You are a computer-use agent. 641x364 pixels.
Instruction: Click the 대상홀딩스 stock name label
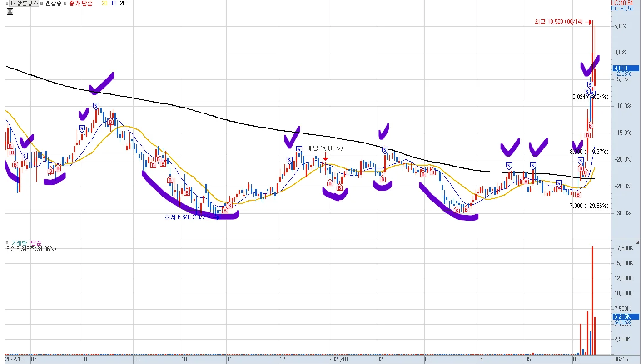click(25, 3)
